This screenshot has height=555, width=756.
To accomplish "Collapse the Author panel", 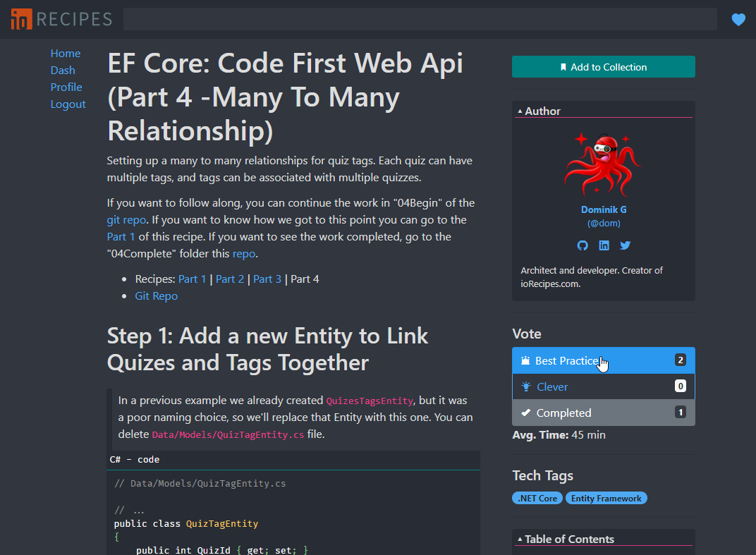I will click(521, 110).
